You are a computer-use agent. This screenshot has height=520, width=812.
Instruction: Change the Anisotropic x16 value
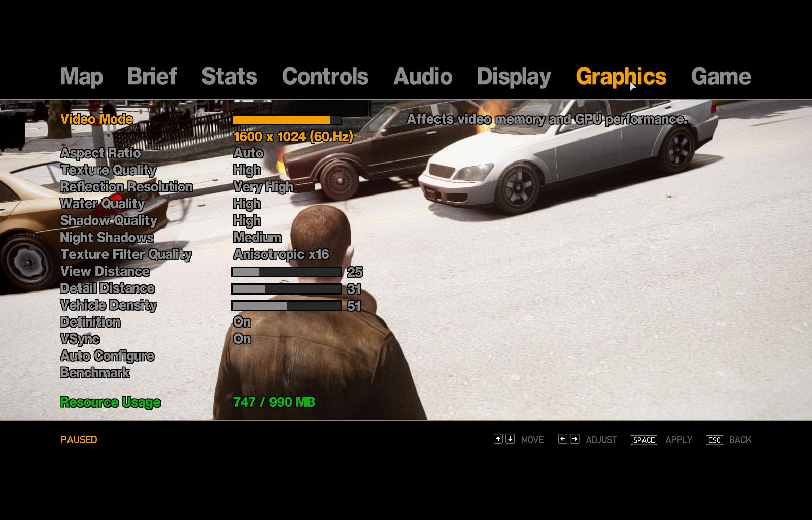(281, 255)
